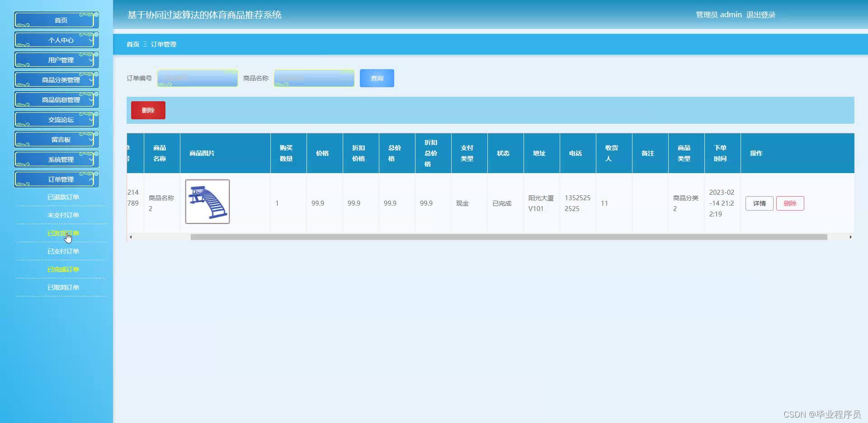Click 商品图片 column header
Screen dimensions: 868x423
[225, 153]
